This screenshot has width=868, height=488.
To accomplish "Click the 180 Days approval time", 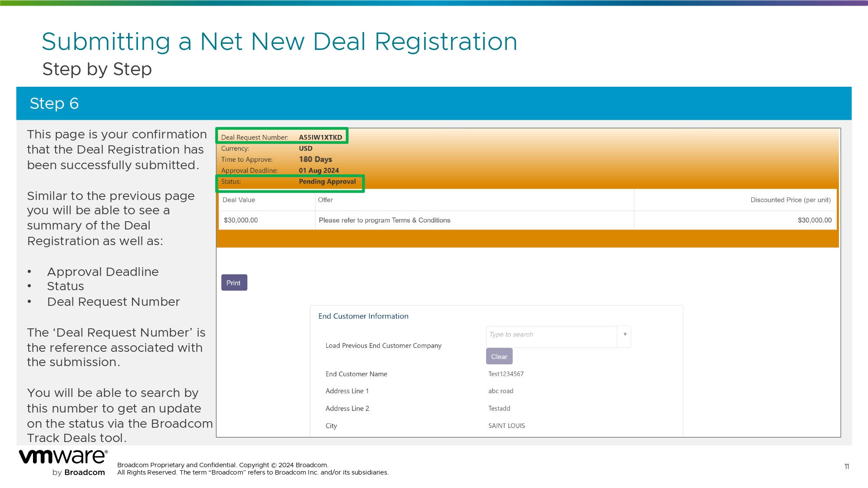I will 315,159.
